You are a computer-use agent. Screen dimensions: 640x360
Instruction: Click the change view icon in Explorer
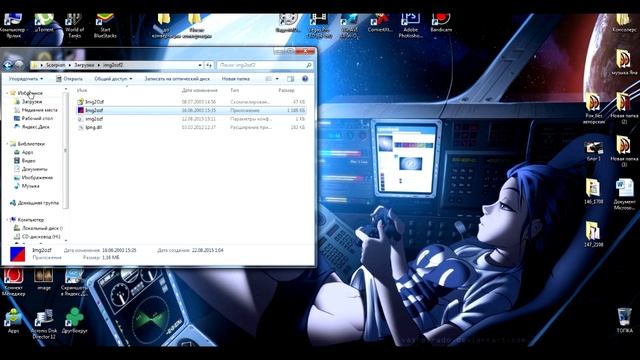click(269, 79)
